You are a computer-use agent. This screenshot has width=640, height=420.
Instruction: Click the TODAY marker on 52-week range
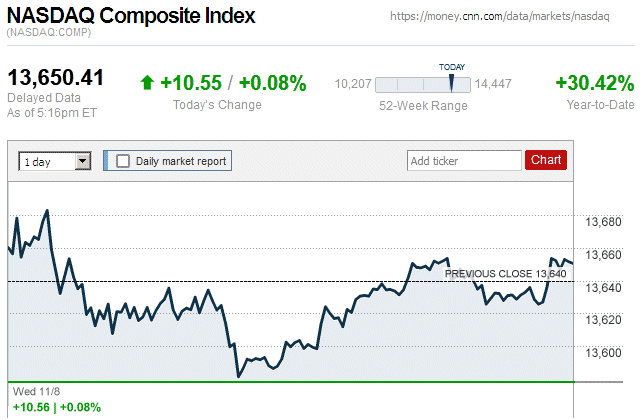click(x=451, y=82)
